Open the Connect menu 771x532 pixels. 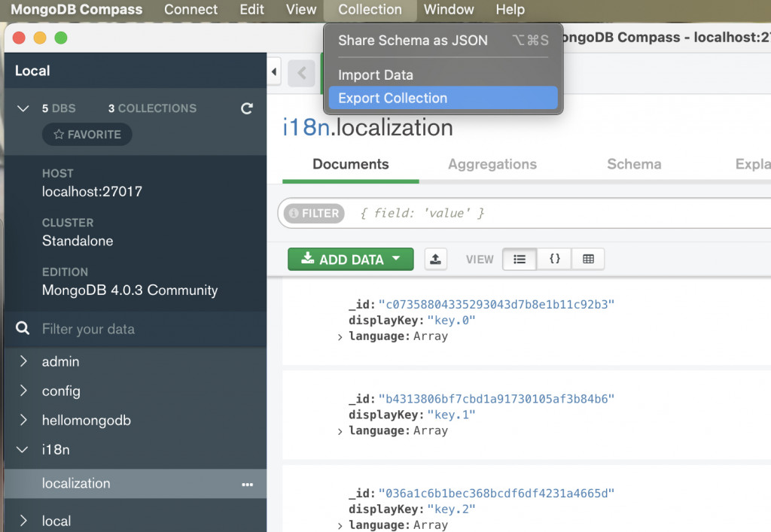point(190,9)
